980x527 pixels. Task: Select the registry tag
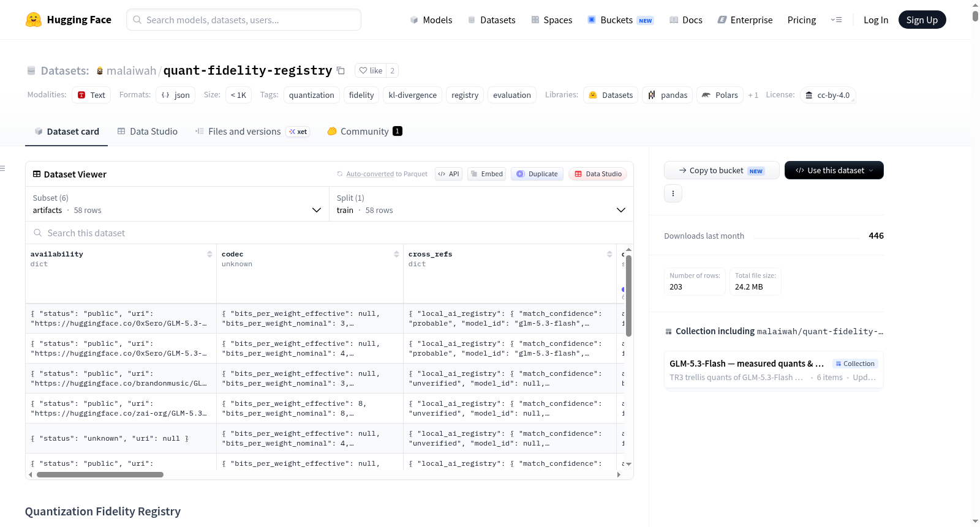465,95
